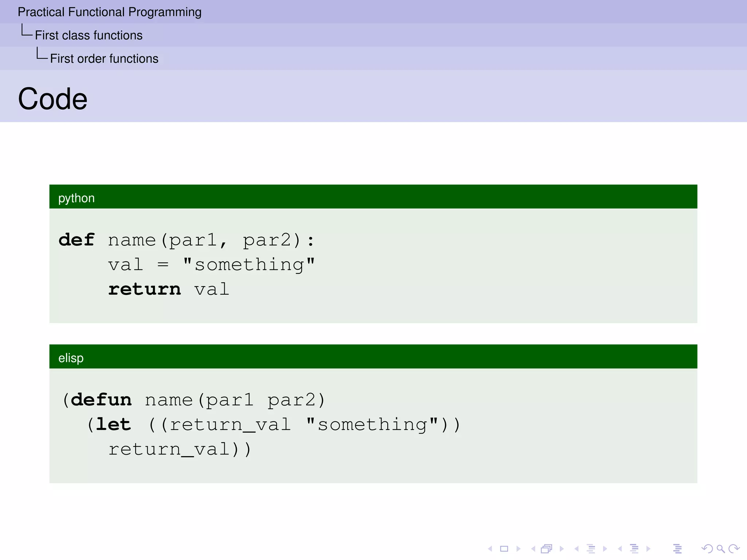Screen dimensions: 747x560
Task: Open the Practical Functional Programming title link
Action: click(109, 12)
